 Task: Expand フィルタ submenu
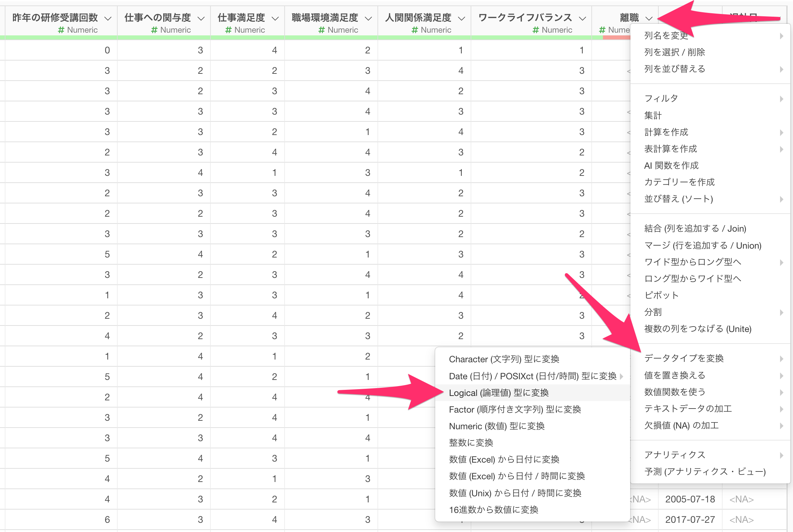661,99
